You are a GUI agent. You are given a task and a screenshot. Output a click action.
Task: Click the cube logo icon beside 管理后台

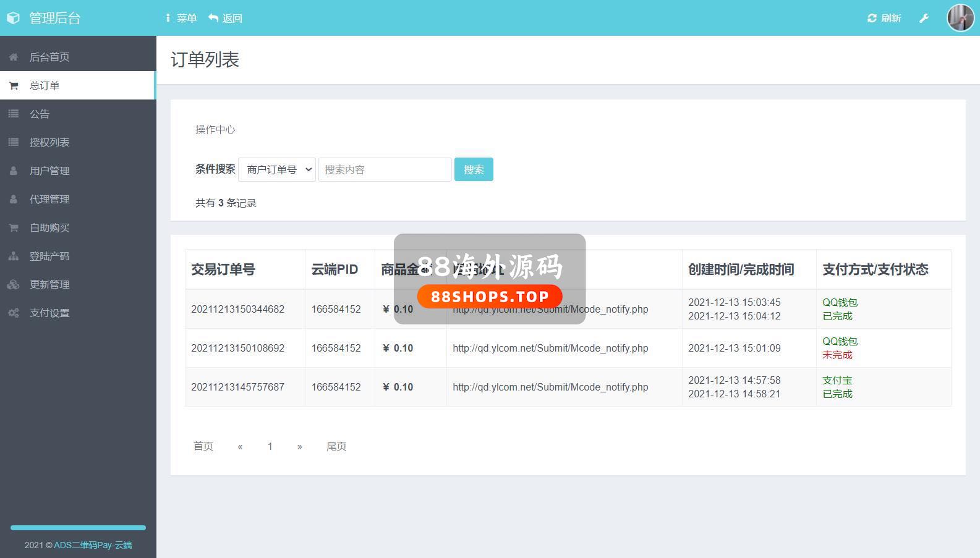pyautogui.click(x=13, y=18)
